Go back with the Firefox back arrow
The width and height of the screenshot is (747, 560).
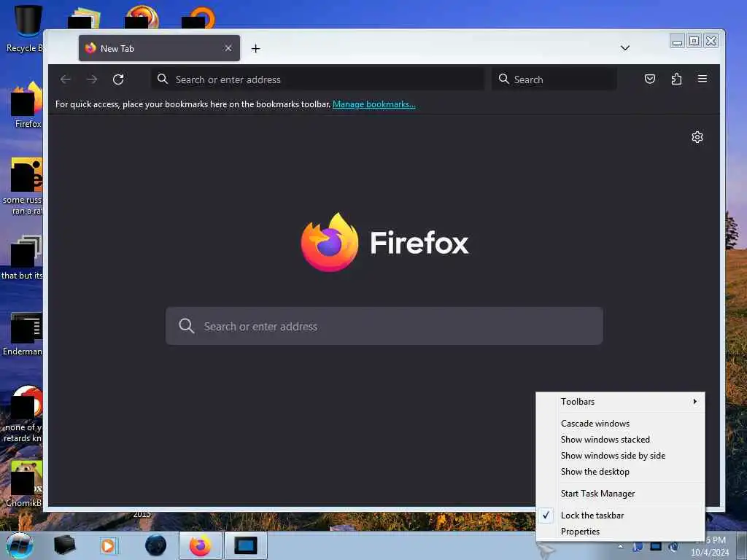click(x=66, y=79)
